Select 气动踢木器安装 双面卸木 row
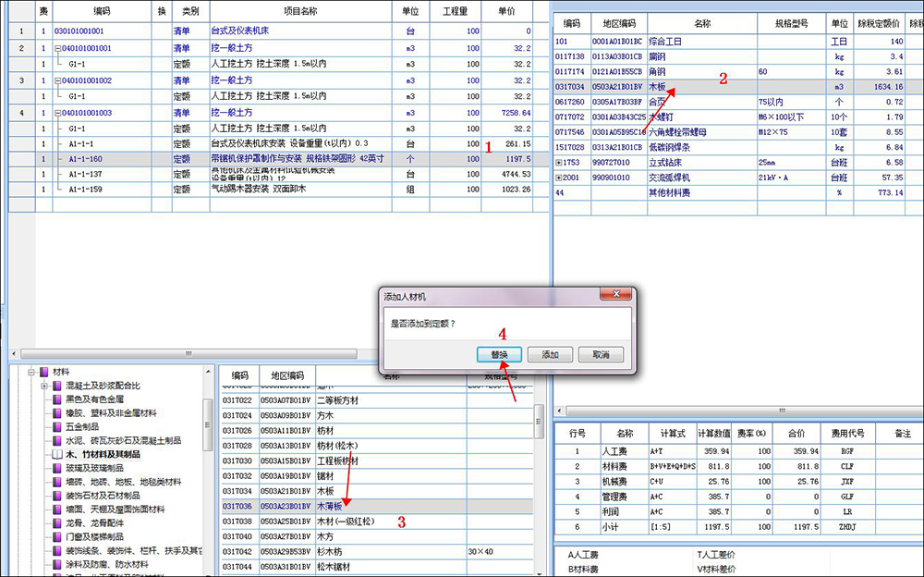The image size is (924, 577). [279, 190]
